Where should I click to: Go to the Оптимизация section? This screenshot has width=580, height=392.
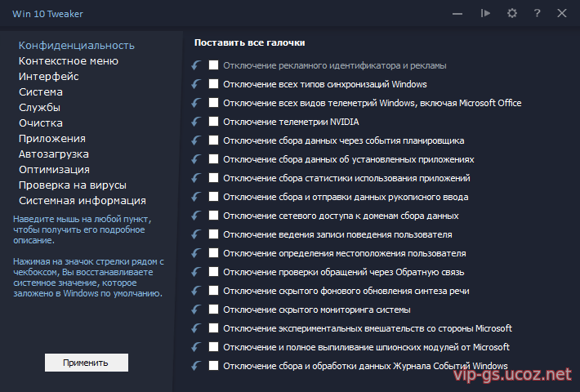(x=55, y=170)
